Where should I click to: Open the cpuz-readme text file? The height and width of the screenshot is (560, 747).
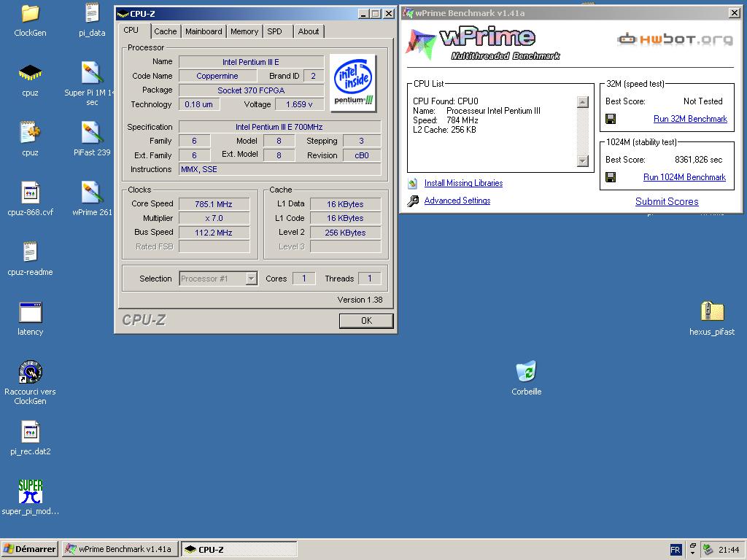[x=30, y=252]
